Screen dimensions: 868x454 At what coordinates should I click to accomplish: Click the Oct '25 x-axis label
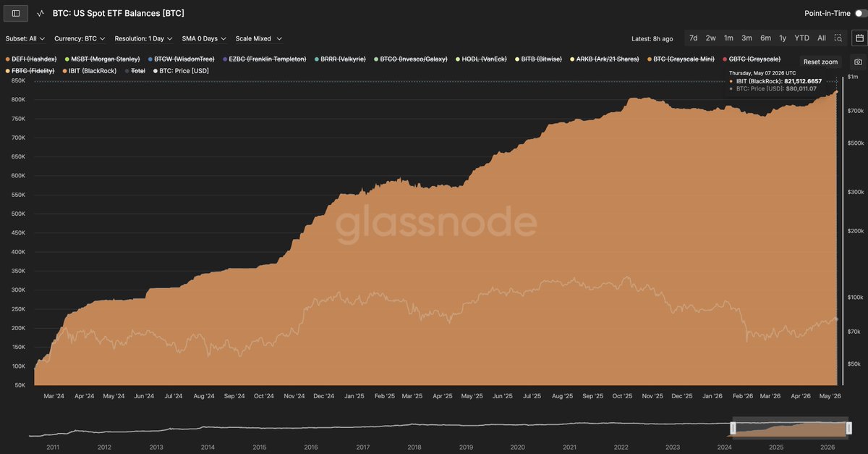[622, 396]
